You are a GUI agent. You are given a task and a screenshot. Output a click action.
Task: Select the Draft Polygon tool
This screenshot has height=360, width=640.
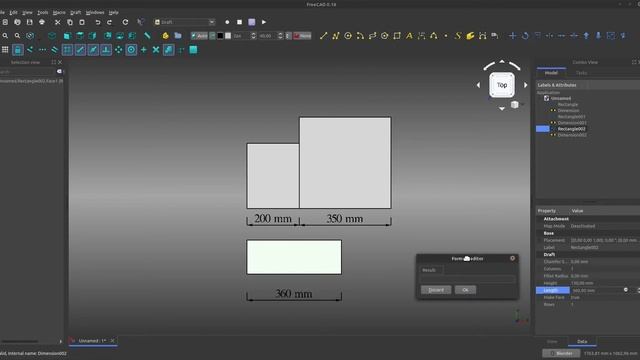tap(384, 36)
